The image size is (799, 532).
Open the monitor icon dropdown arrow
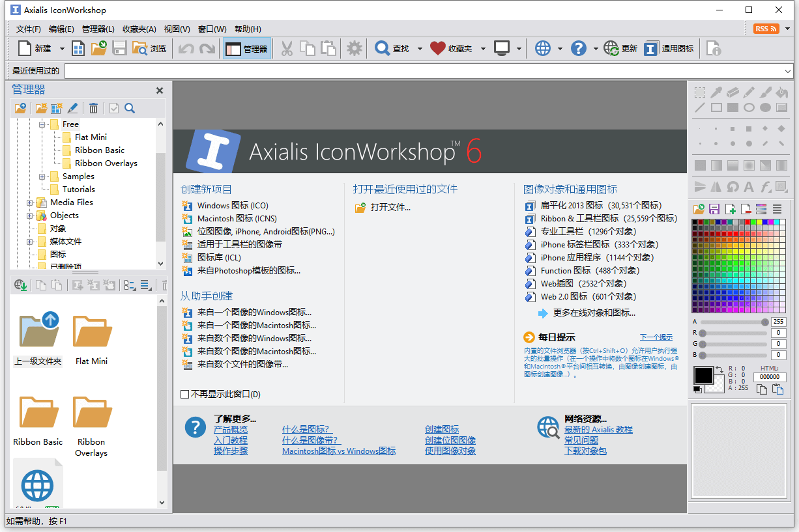519,49
